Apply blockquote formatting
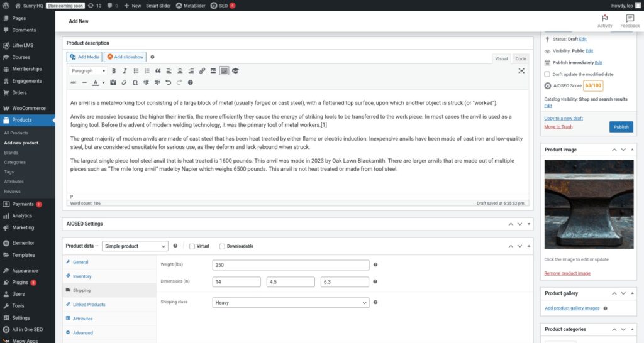644x343 pixels. click(158, 71)
